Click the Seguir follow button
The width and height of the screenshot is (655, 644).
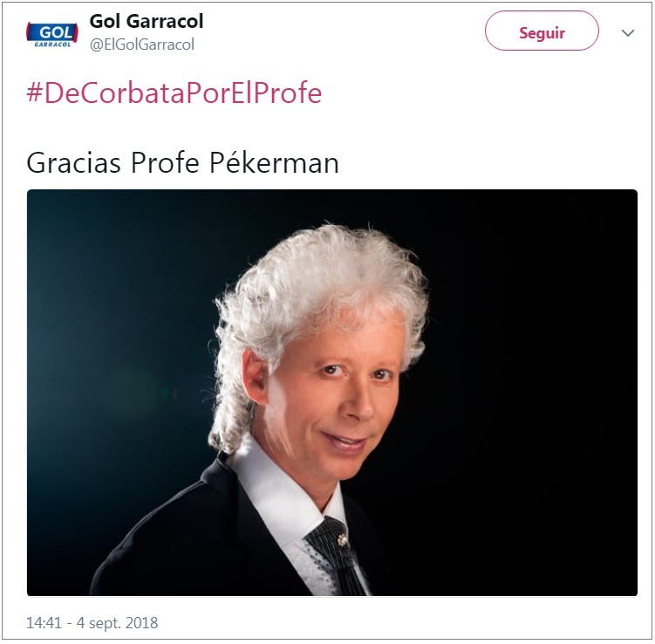tap(542, 31)
